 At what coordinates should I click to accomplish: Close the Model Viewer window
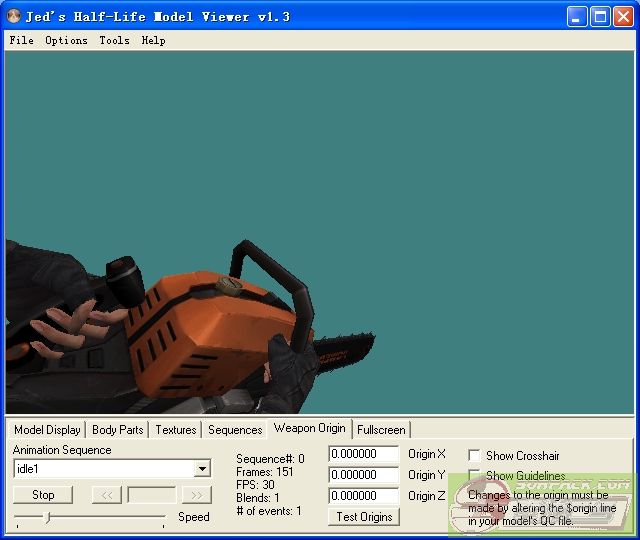tap(623, 16)
